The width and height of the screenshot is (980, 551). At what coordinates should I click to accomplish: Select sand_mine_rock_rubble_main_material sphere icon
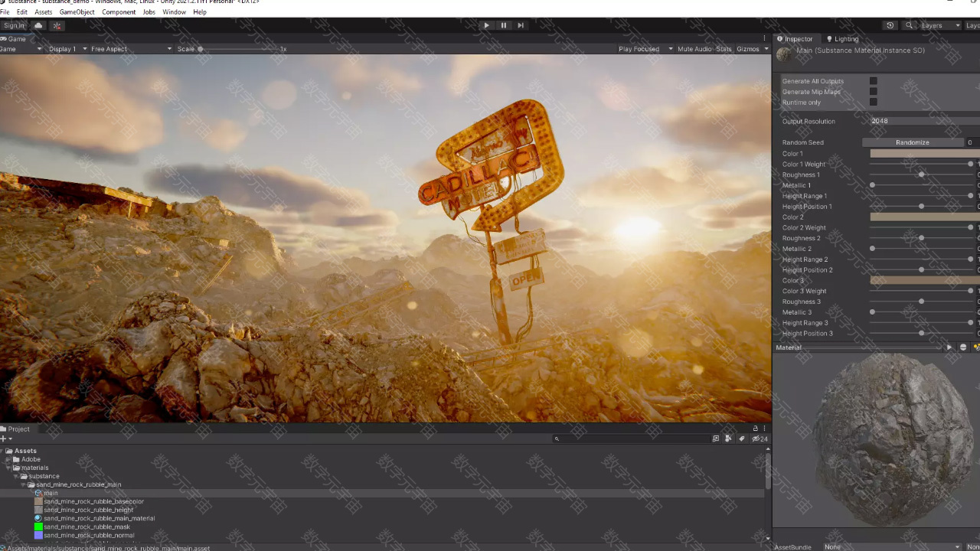click(38, 518)
